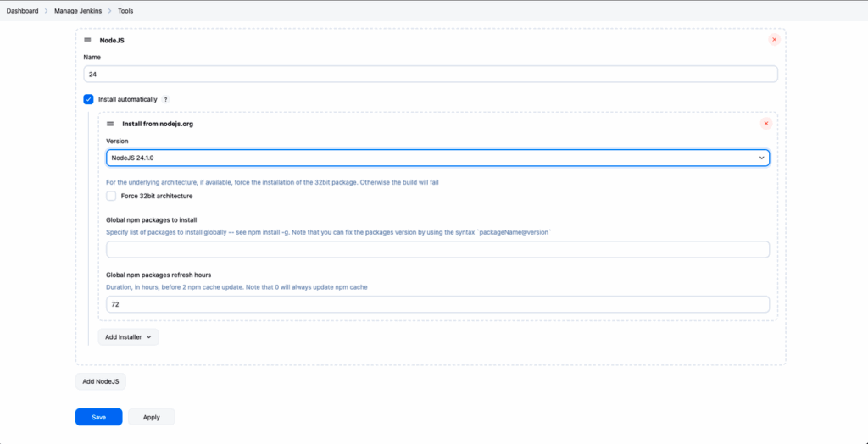The height and width of the screenshot is (444, 868).
Task: Enable Force 32bit architecture checkbox
Action: tap(111, 196)
